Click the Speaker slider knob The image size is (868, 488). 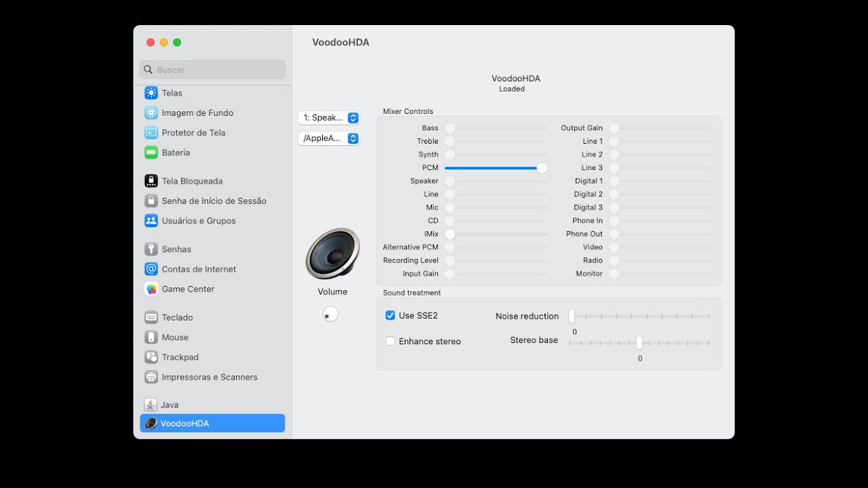[450, 181]
